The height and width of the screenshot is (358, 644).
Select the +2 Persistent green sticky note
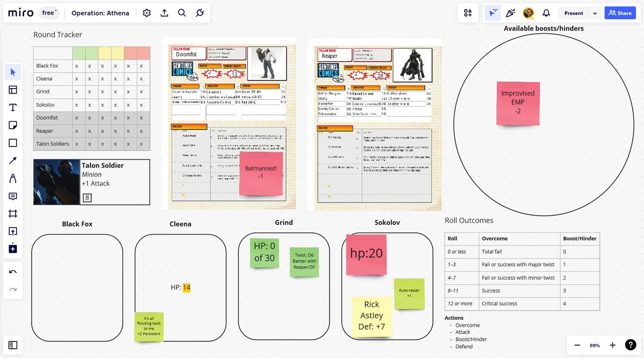pos(149,326)
